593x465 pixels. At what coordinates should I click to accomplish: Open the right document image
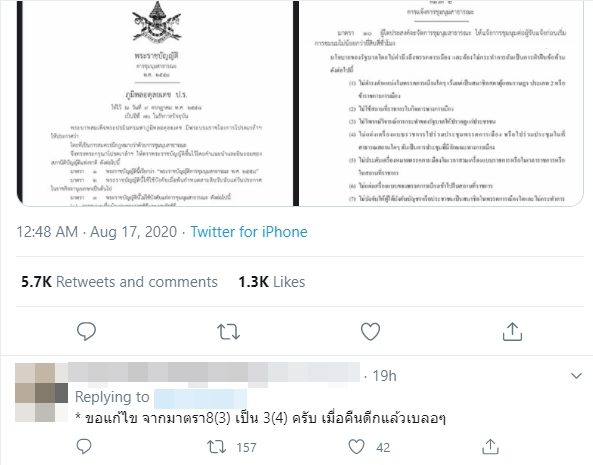[x=441, y=103]
